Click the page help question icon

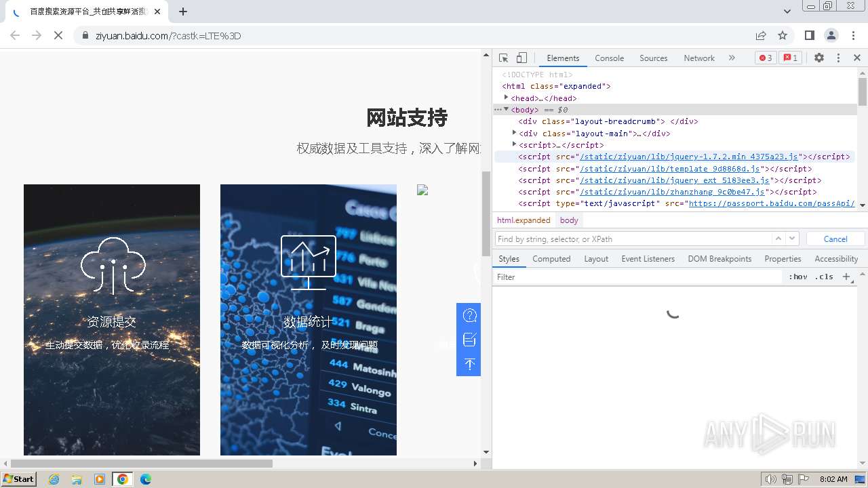coord(469,315)
